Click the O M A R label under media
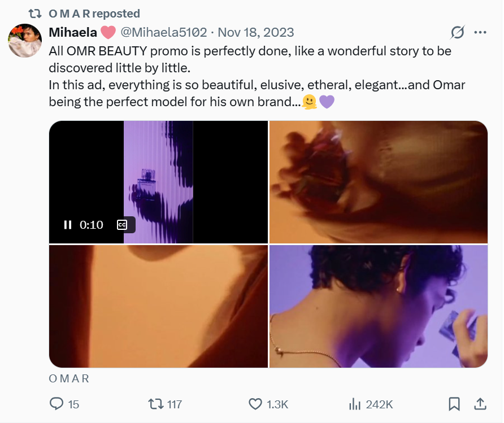This screenshot has height=423, width=504. point(69,378)
